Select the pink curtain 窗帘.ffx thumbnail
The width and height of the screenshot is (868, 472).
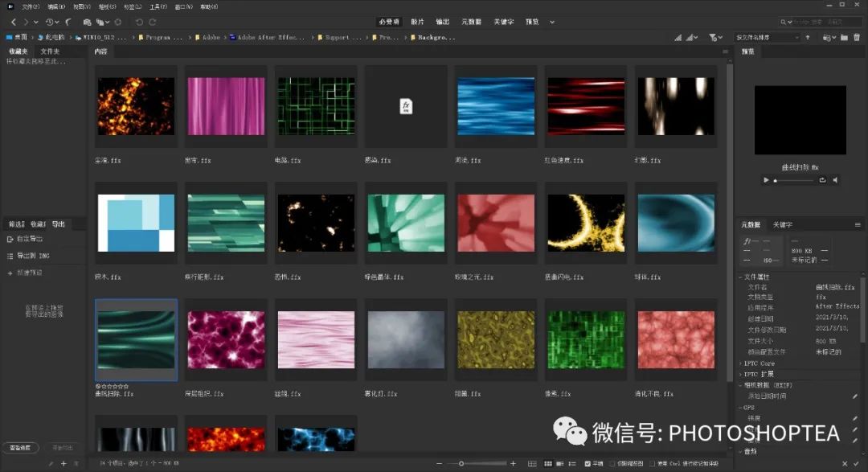pos(226,106)
